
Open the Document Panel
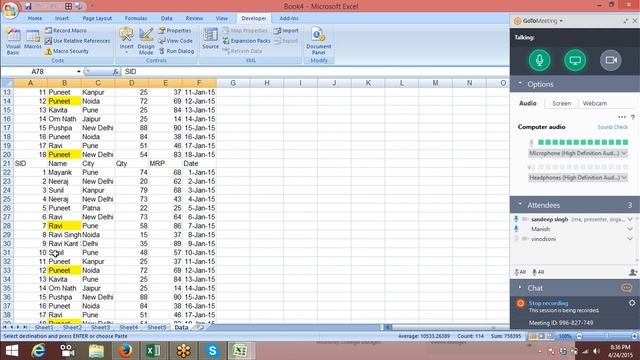pos(318,41)
